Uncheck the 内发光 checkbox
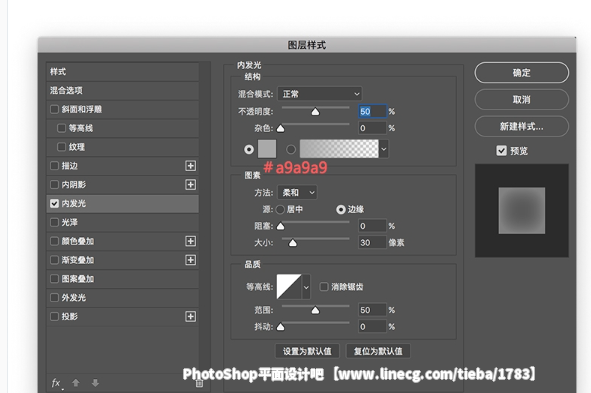 click(54, 203)
